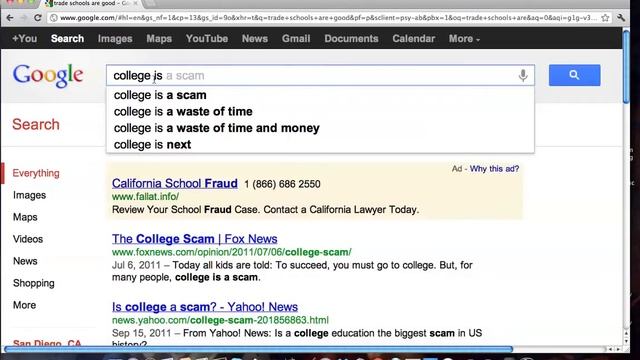Click the Google logo
The width and height of the screenshot is (640, 360).
click(x=48, y=76)
